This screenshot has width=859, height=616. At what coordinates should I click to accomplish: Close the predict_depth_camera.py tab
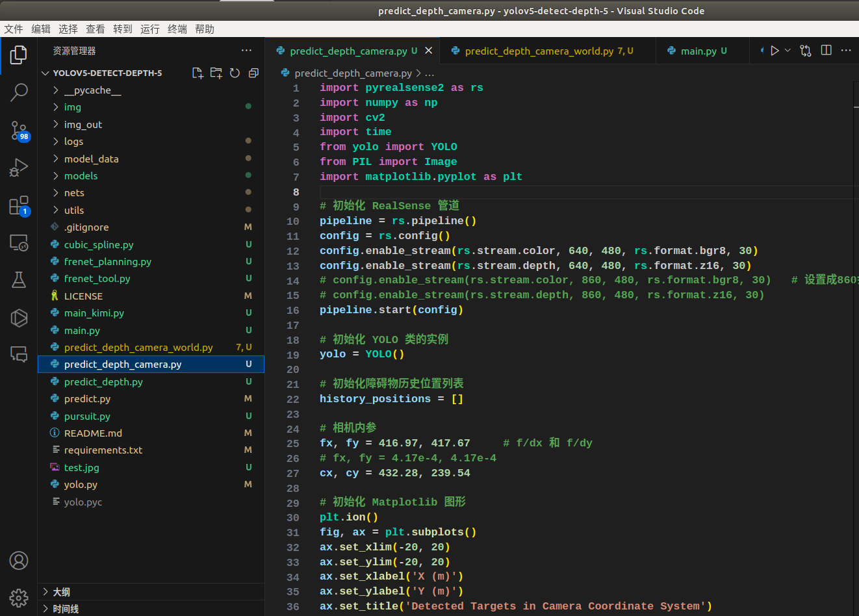coord(429,51)
